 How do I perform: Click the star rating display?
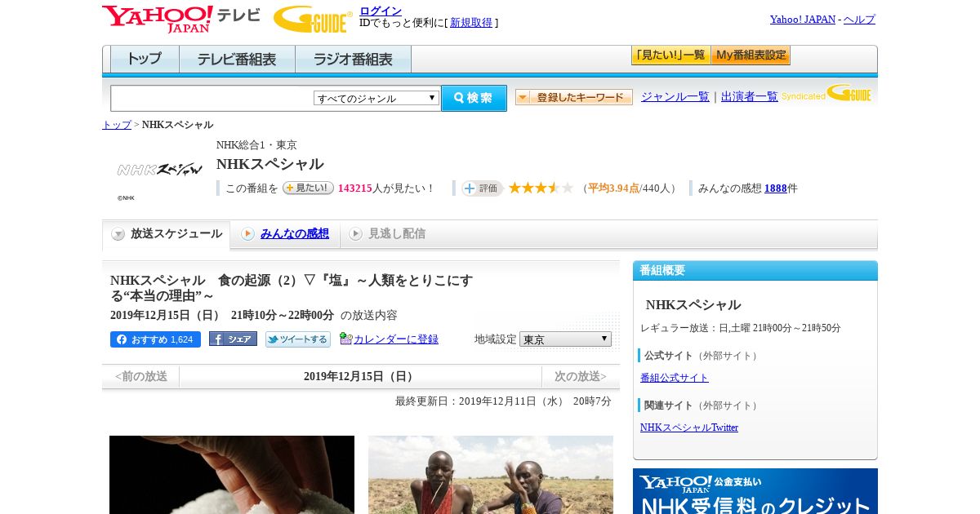[x=541, y=188]
